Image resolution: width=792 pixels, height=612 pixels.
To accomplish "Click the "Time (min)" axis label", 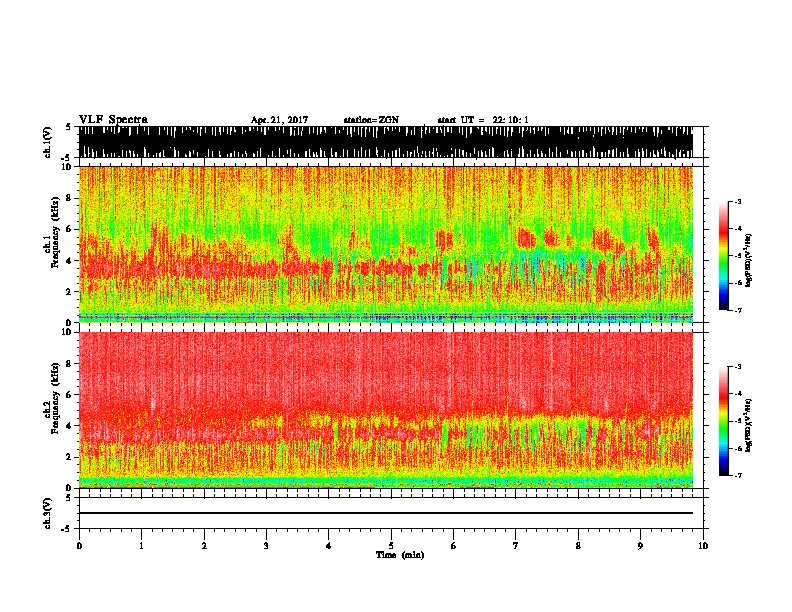I will click(400, 555).
